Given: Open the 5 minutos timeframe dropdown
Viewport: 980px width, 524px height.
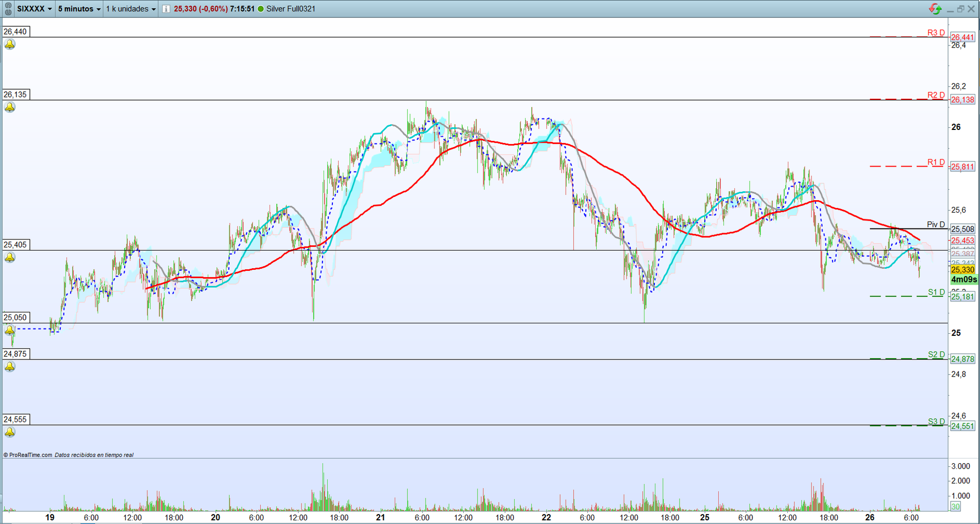Looking at the screenshot, I should click(79, 9).
